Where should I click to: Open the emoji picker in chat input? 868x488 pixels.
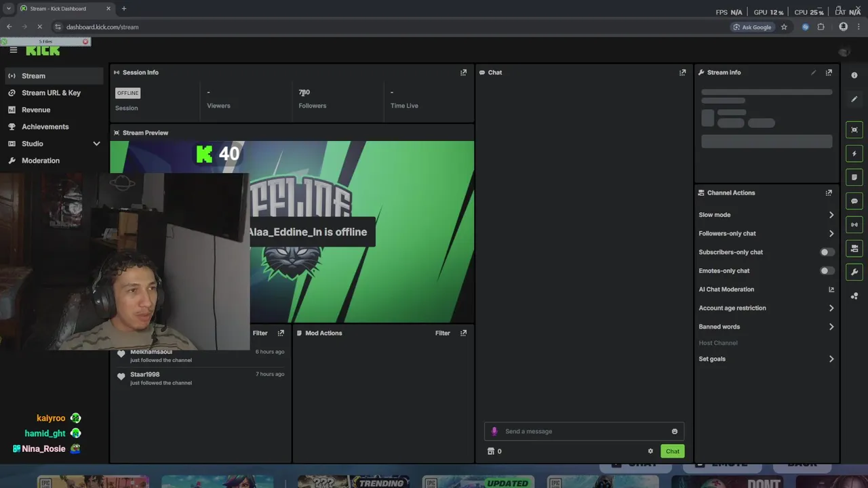tap(674, 432)
